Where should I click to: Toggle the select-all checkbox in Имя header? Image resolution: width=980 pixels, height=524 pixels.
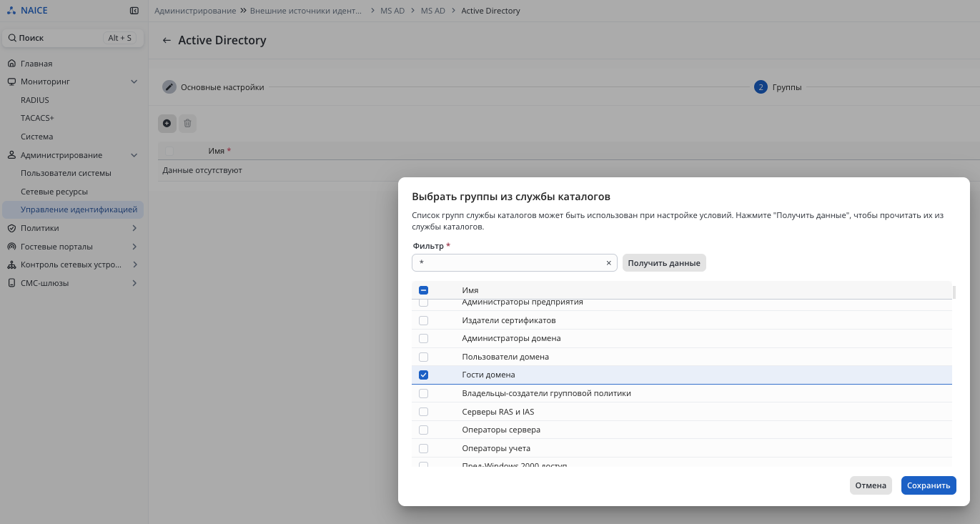423,290
